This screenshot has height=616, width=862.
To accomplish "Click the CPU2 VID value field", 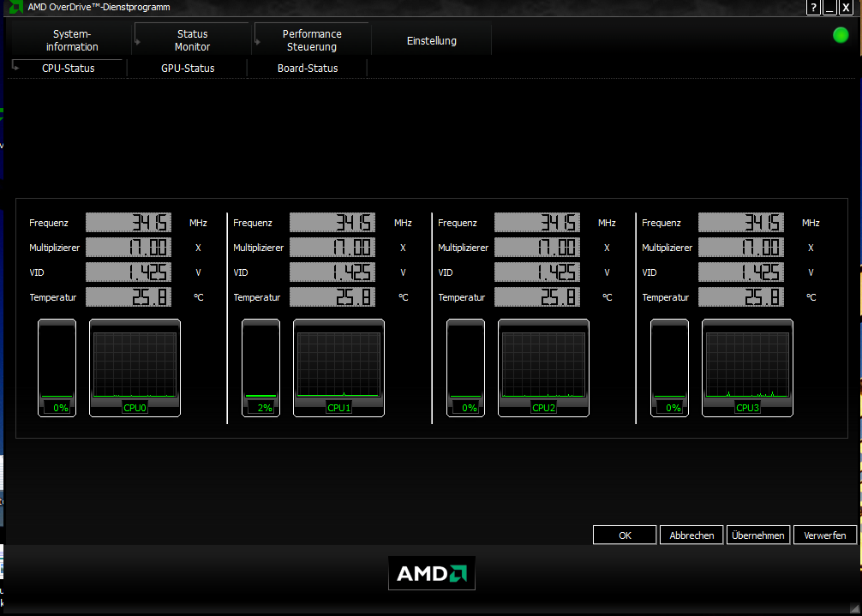I will click(537, 272).
